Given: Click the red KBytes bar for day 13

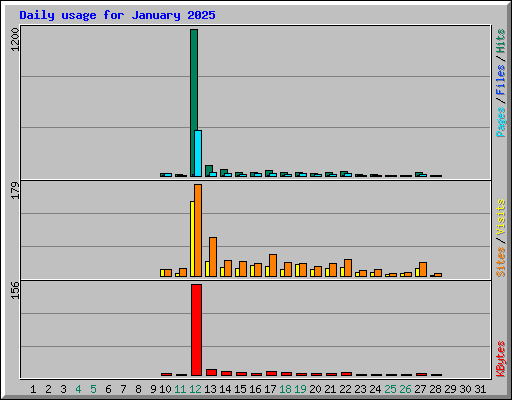Looking at the screenshot, I should [211, 372].
